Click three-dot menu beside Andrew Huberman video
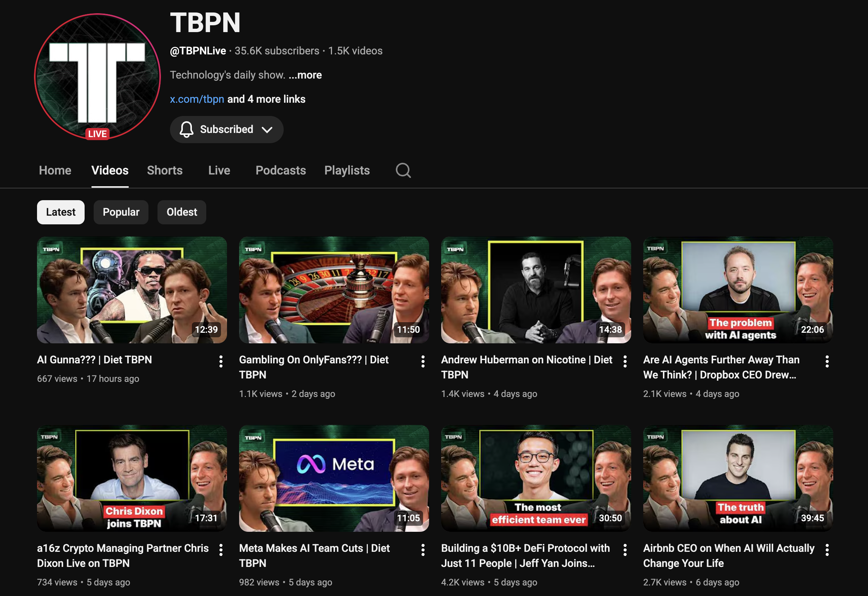The image size is (868, 596). [625, 361]
